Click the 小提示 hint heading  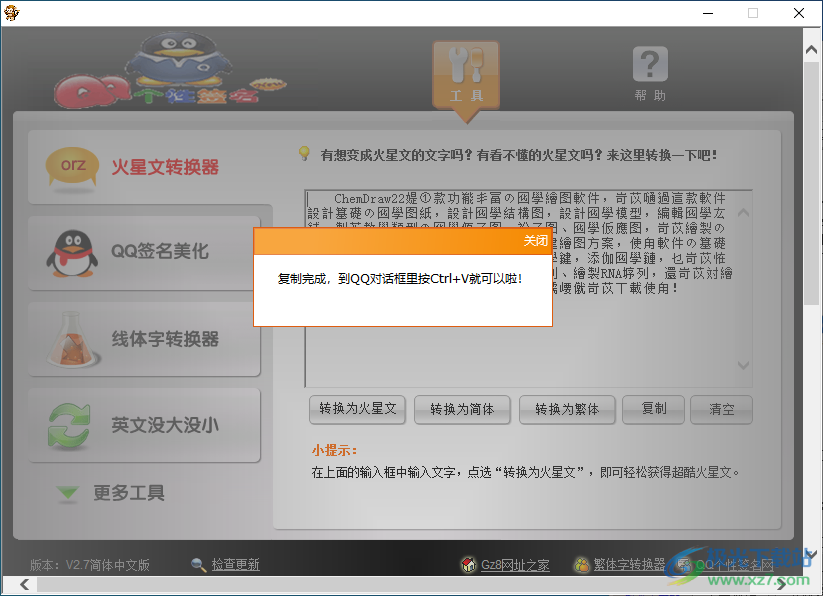pos(334,450)
